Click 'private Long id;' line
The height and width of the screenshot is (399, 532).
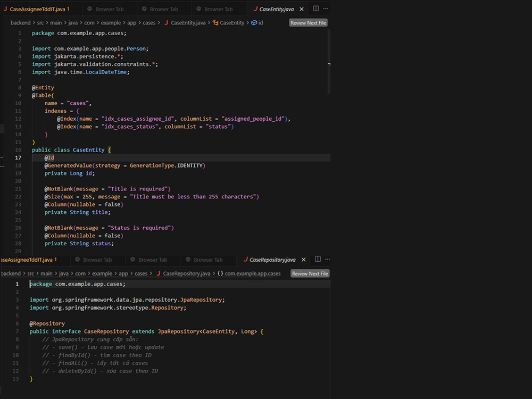point(70,173)
